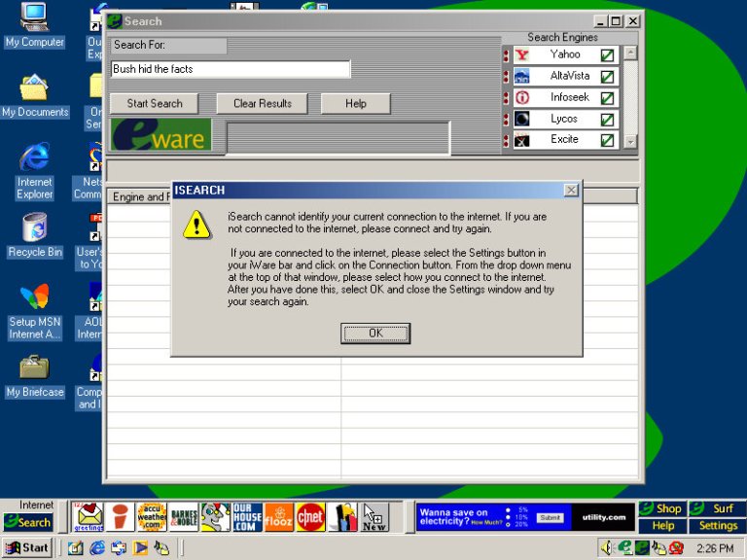Open the flooz shortcut icon
The height and width of the screenshot is (560, 747).
(278, 516)
